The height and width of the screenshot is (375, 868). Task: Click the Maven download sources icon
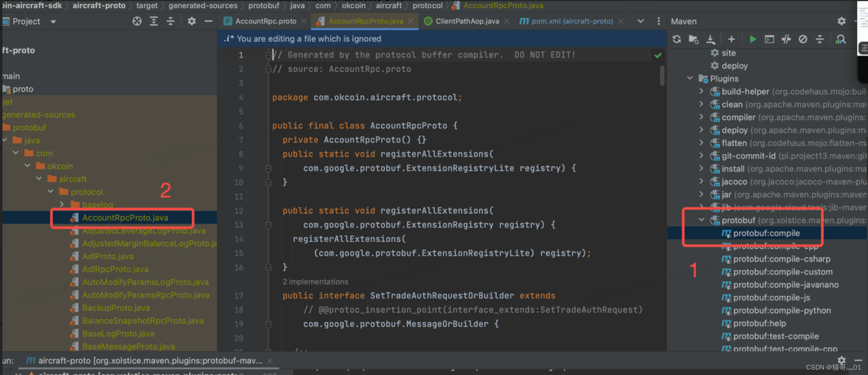(x=710, y=39)
